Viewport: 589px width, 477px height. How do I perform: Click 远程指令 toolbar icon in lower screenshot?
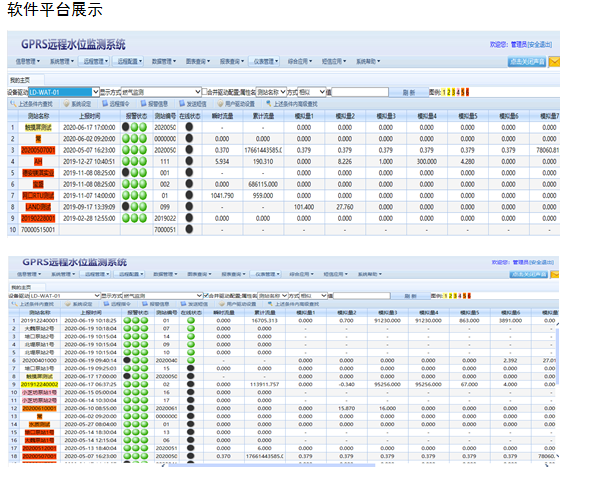pos(107,303)
